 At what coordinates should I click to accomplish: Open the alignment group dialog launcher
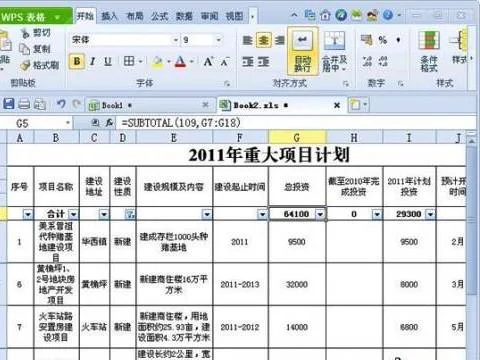click(x=346, y=83)
